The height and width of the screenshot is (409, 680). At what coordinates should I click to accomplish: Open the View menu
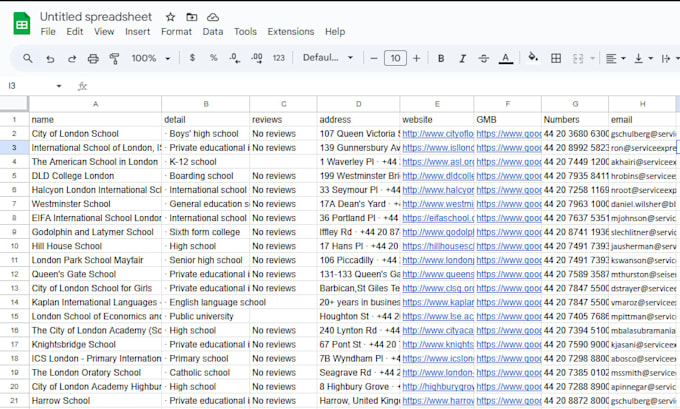click(x=104, y=32)
